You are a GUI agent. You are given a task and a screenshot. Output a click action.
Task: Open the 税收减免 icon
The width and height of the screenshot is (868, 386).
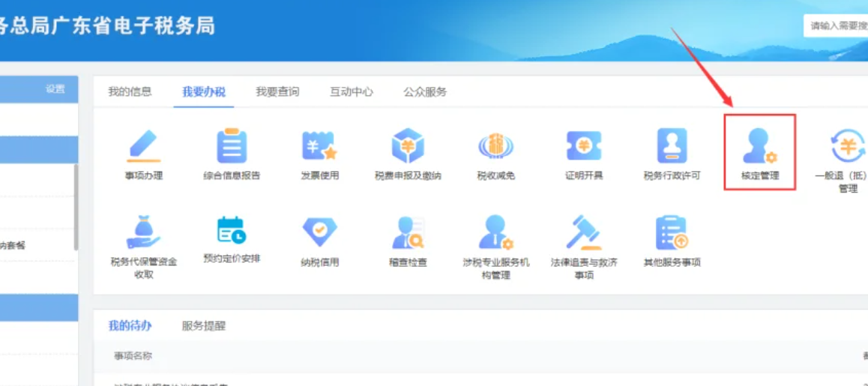tap(496, 146)
